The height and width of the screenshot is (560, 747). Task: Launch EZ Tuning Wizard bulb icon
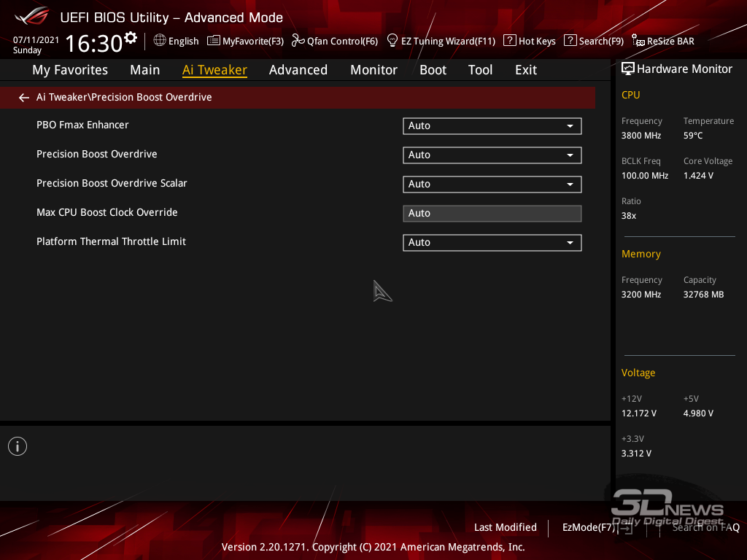392,41
